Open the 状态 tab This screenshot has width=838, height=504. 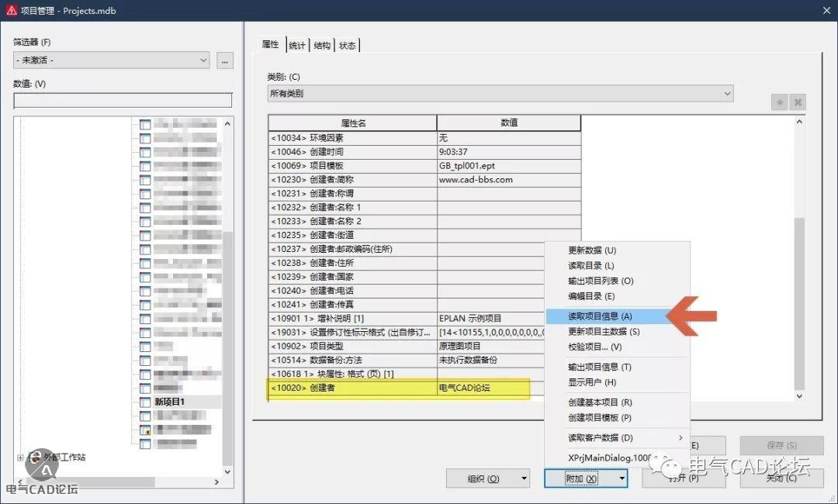pos(348,45)
